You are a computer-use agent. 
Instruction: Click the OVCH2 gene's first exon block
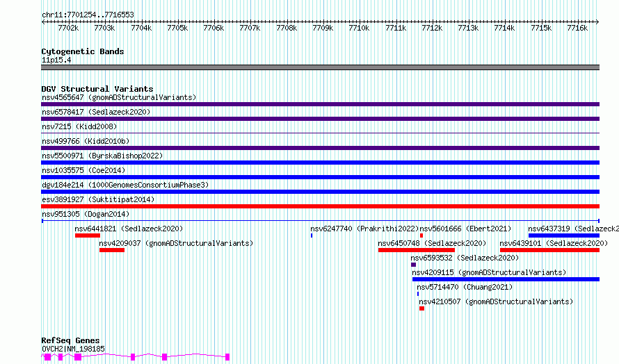coord(47,357)
